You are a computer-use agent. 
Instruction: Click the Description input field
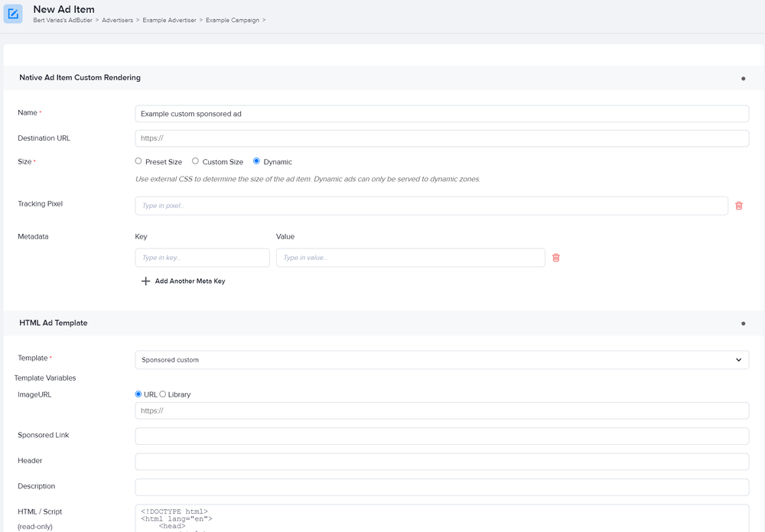click(442, 487)
